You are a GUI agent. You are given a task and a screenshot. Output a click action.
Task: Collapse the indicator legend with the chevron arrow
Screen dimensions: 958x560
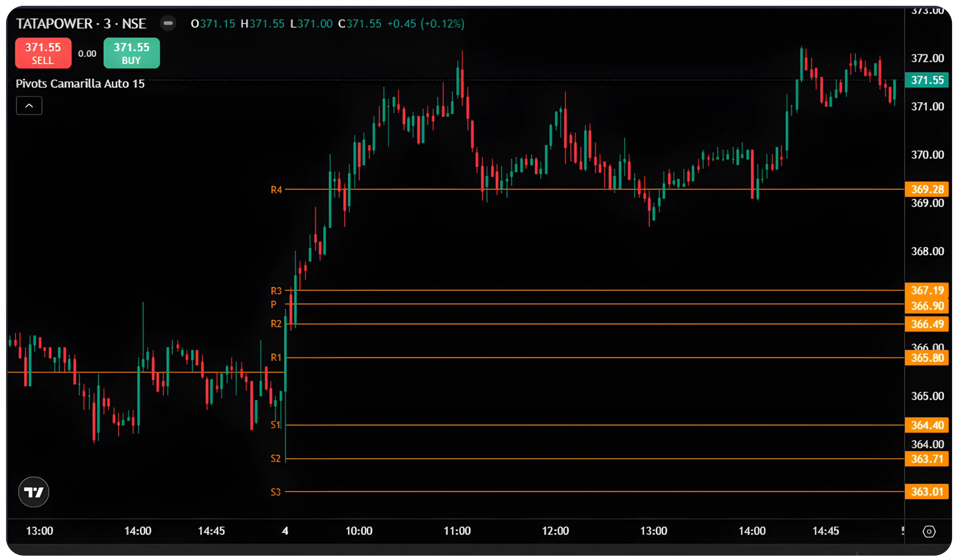29,105
